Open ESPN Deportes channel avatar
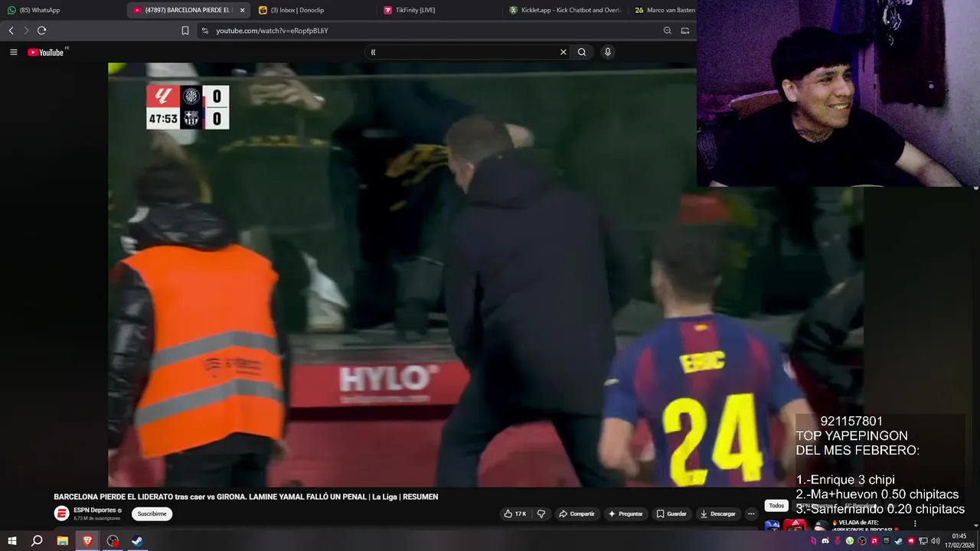Screen dimensions: 980x551 pyautogui.click(x=61, y=514)
